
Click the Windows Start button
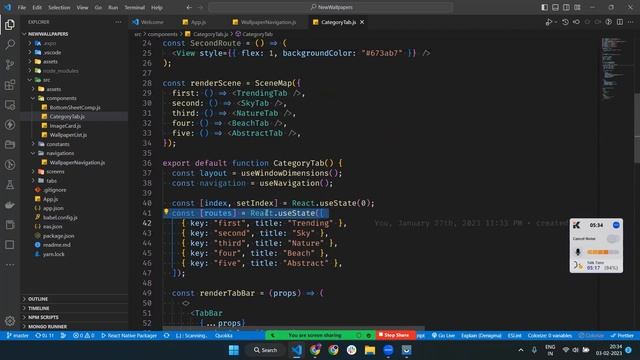(234, 350)
